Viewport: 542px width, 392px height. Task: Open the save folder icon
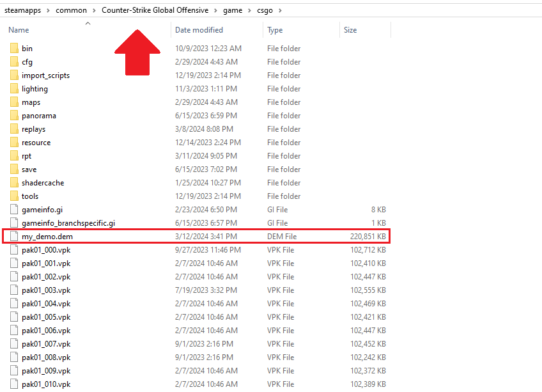(x=13, y=169)
